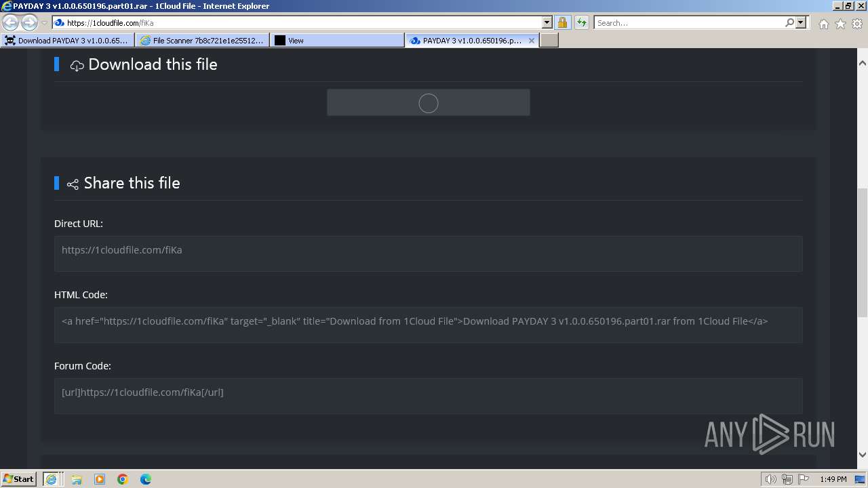Screen dimensions: 868x488
Task: Click the Internet Explorer window title icon
Action: point(6,5)
